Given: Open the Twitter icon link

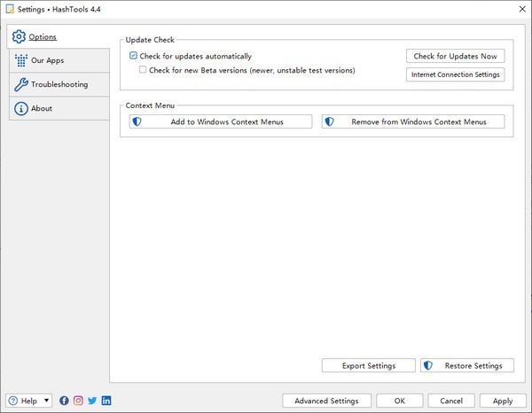Looking at the screenshot, I should pos(92,401).
